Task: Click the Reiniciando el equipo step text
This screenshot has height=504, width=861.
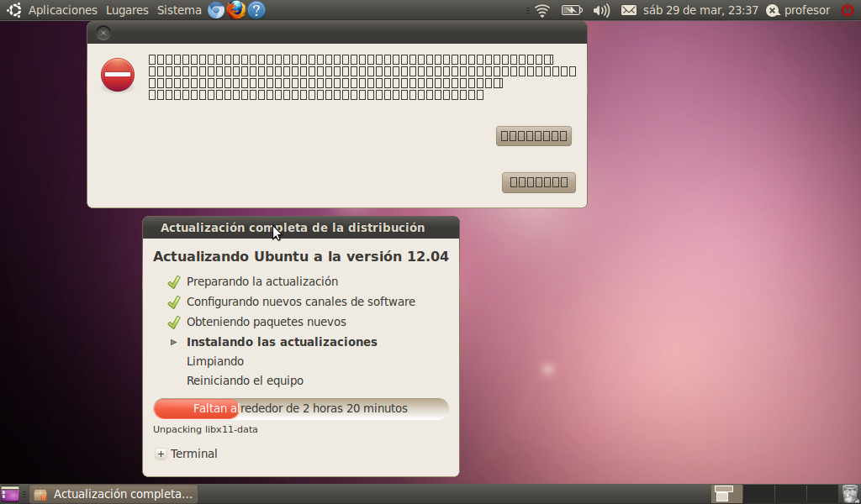Action: (x=245, y=381)
